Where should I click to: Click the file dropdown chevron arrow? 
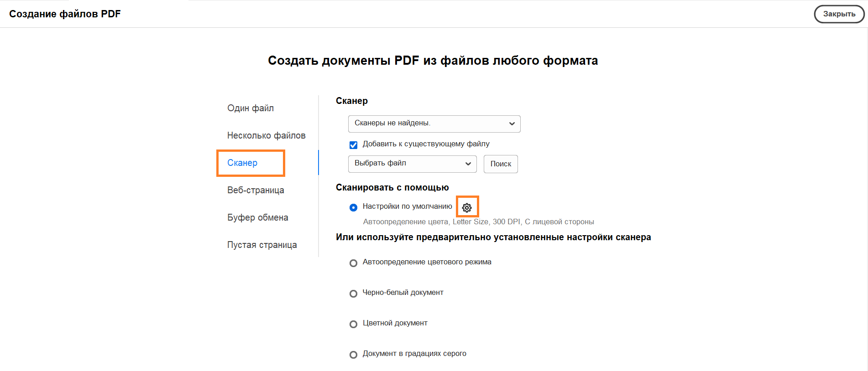(468, 164)
